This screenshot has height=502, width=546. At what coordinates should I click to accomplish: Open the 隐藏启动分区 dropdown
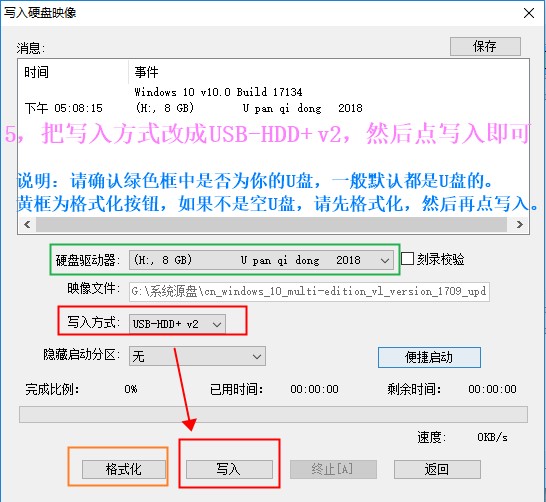click(x=197, y=356)
